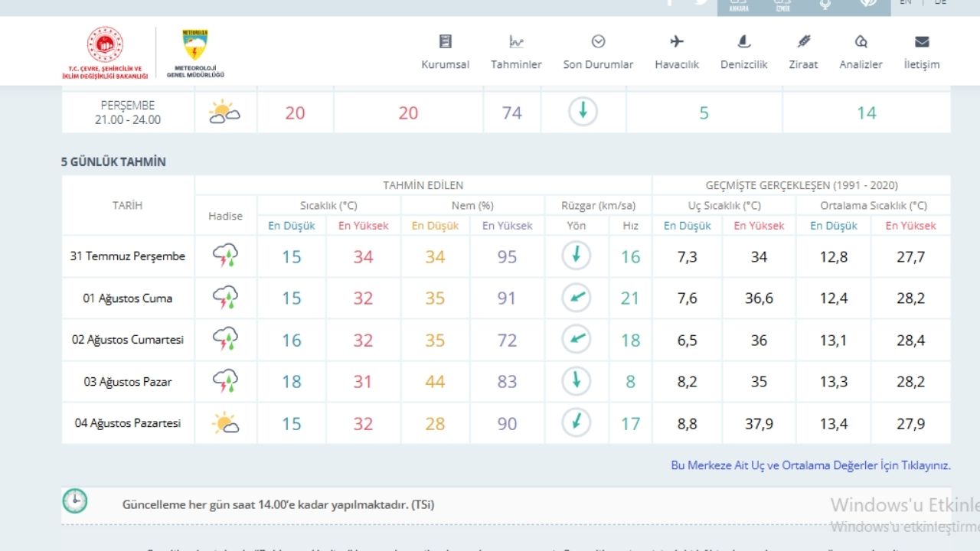Click the low temperature 18 for 03 Ağustos Pazar
980x551 pixels.
click(292, 382)
